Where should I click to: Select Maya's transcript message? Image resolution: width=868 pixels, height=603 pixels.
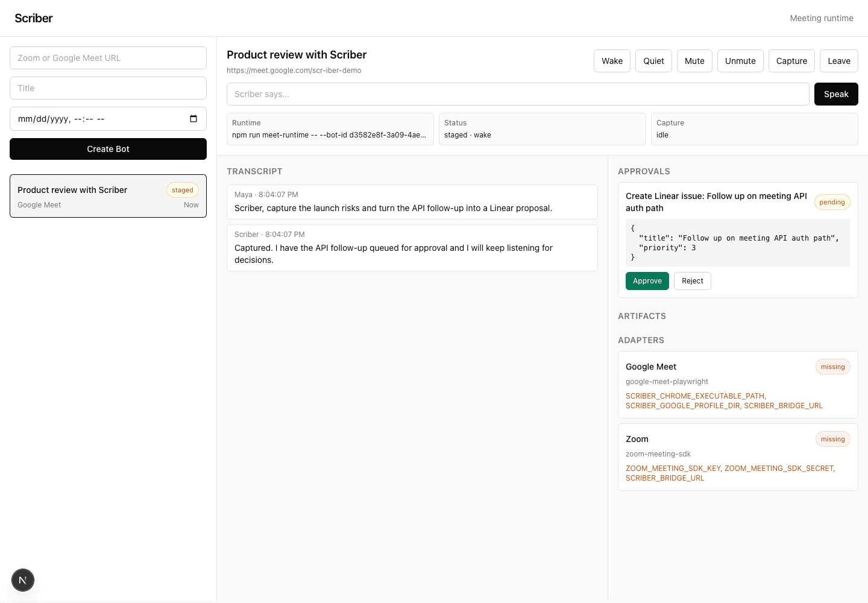click(x=412, y=202)
